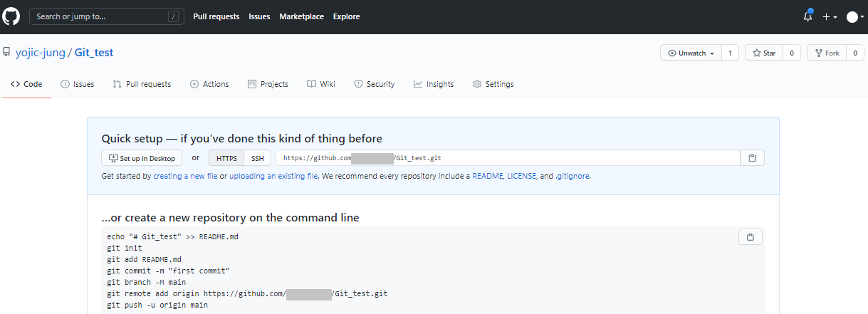Go to Explore

(346, 16)
